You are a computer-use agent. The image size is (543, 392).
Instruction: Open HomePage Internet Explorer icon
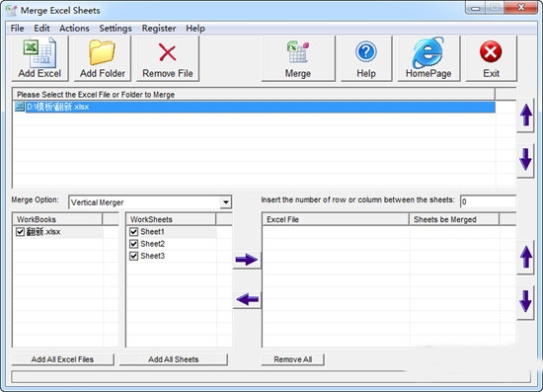[x=428, y=52]
